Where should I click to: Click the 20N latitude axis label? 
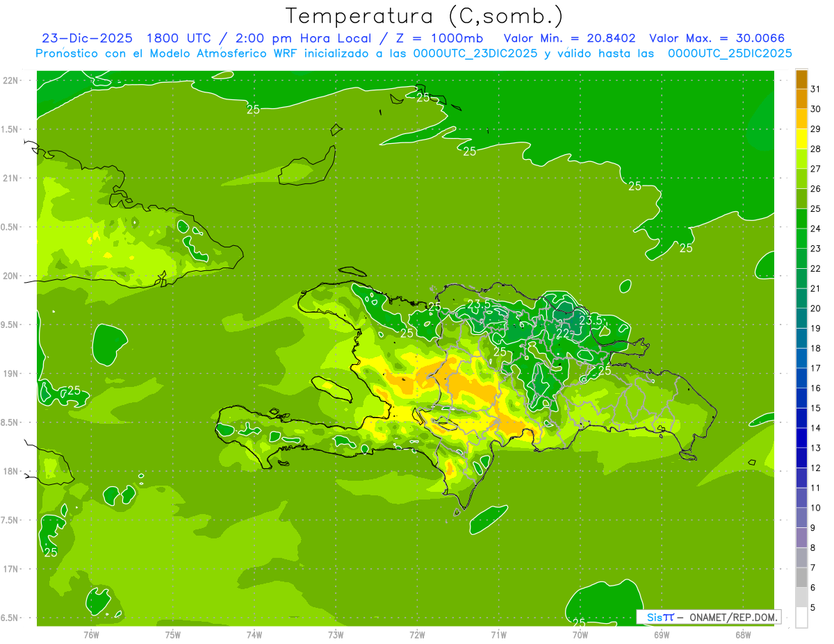(12, 276)
